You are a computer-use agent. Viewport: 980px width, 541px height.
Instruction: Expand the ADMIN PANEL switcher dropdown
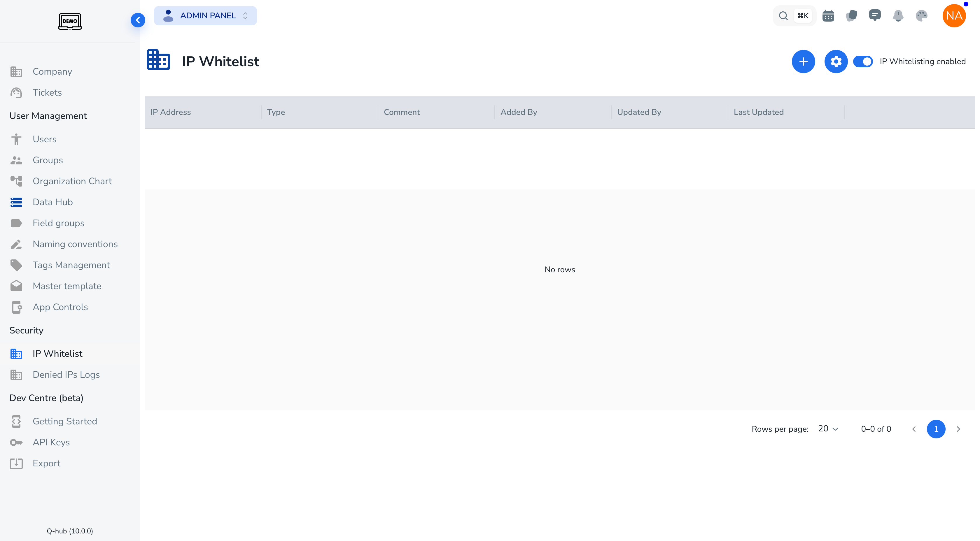pyautogui.click(x=205, y=15)
